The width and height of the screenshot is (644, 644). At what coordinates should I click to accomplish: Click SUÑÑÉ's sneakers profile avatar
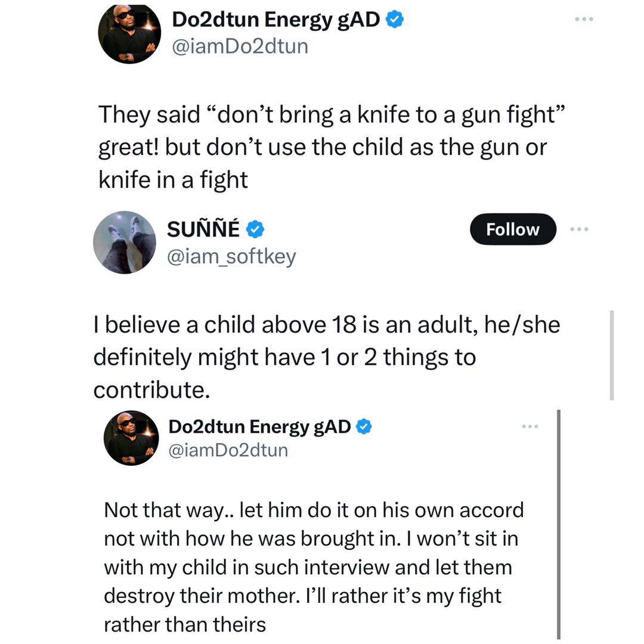tap(125, 243)
